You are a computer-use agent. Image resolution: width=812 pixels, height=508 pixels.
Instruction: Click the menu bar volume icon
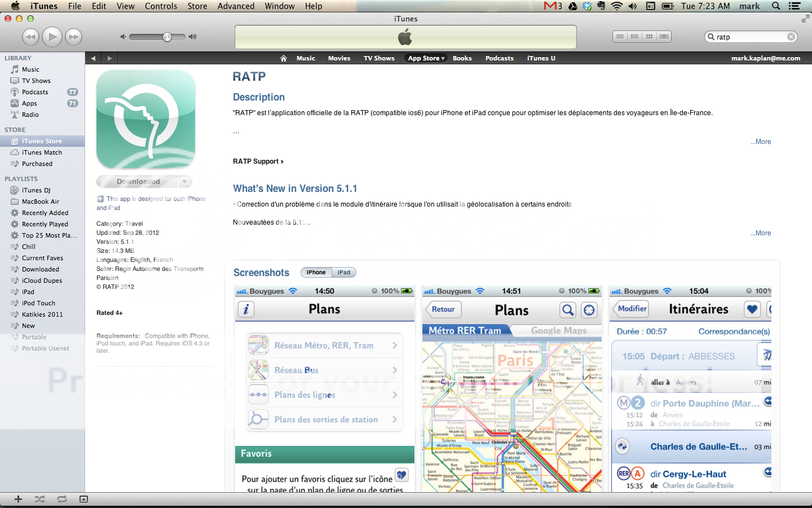click(633, 6)
